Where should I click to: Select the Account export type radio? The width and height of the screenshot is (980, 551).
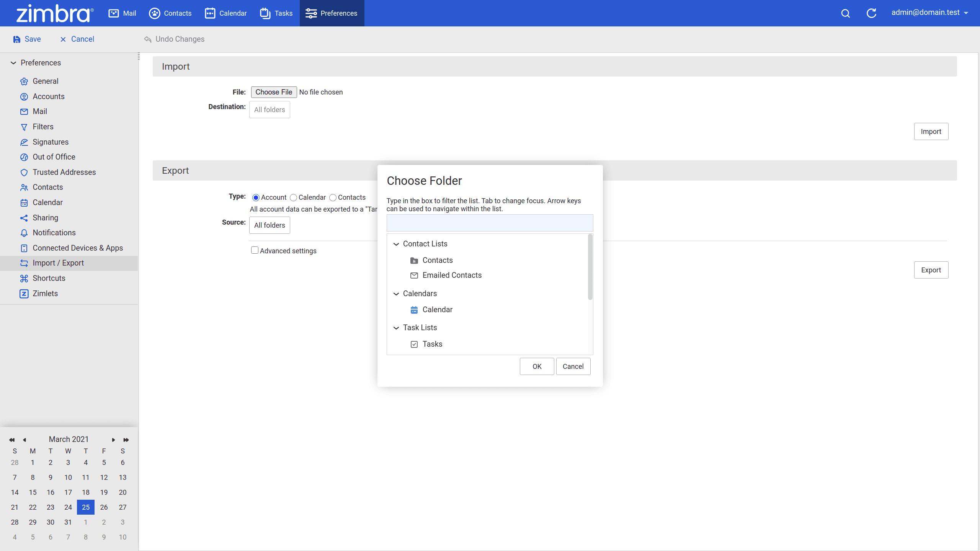click(256, 198)
